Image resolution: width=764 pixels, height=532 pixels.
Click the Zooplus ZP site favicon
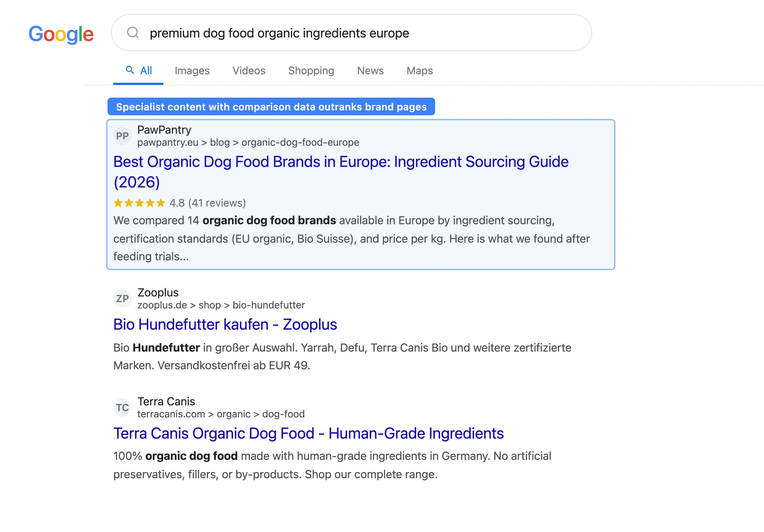(x=122, y=299)
